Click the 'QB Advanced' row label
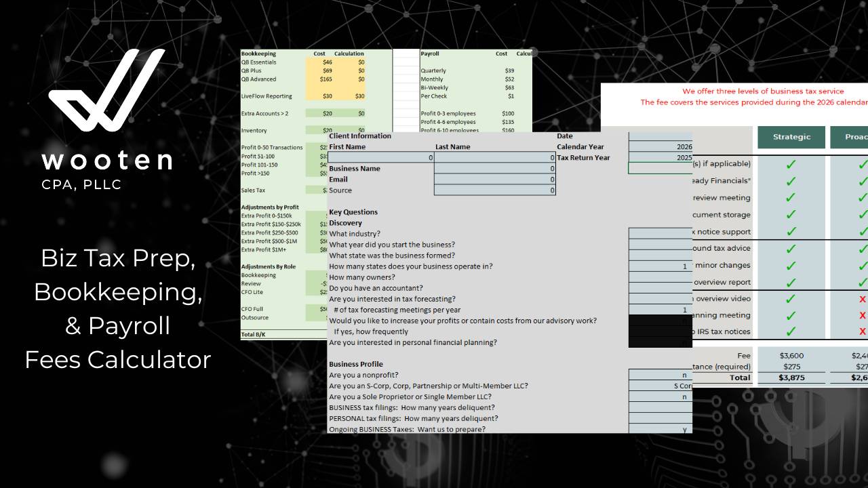Viewport: 868px width, 488px height. pyautogui.click(x=258, y=79)
